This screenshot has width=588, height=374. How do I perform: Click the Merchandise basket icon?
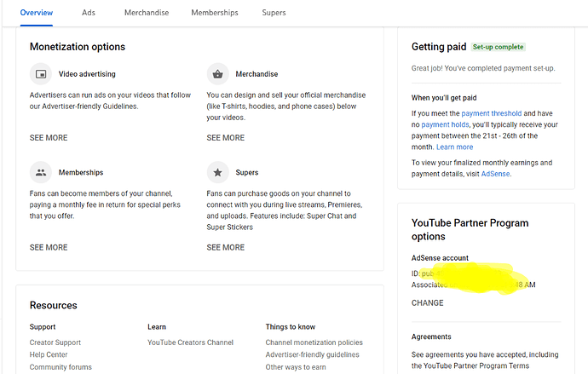(x=218, y=74)
